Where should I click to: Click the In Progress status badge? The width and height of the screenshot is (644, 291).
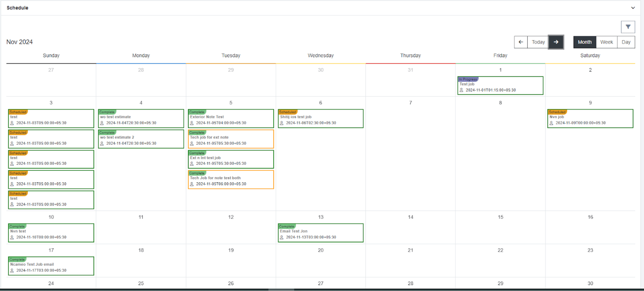[x=468, y=79]
